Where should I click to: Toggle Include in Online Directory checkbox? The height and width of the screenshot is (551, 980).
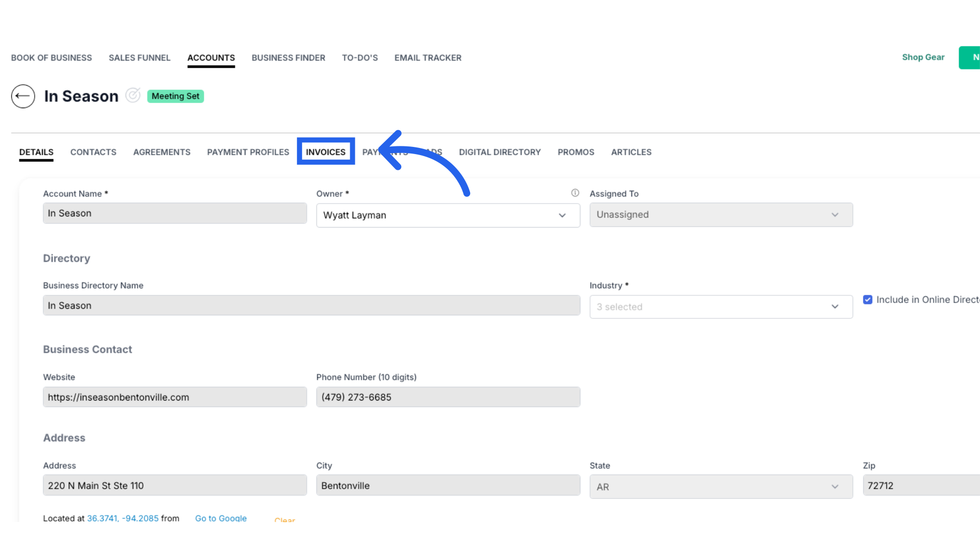868,299
